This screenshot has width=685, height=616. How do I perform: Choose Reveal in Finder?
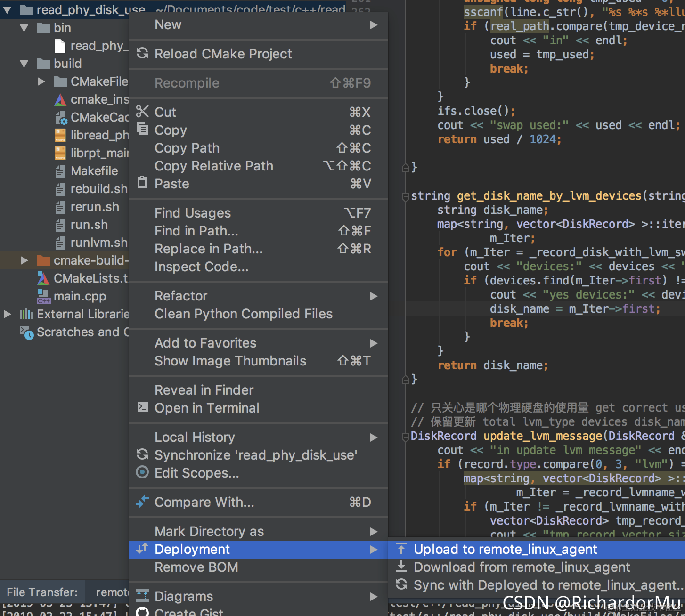point(259,390)
